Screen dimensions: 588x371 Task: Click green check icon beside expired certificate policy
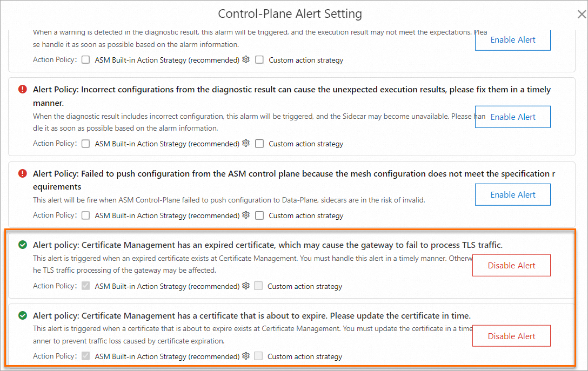pyautogui.click(x=23, y=245)
